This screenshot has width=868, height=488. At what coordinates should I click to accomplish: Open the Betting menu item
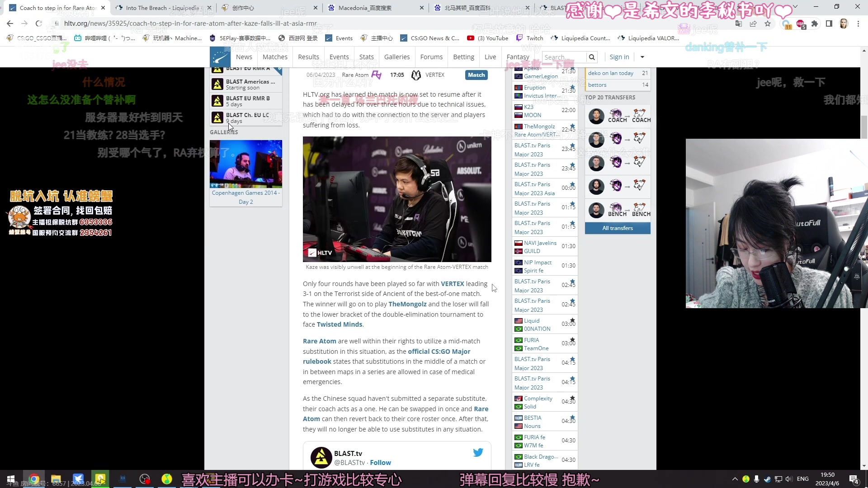(x=464, y=57)
